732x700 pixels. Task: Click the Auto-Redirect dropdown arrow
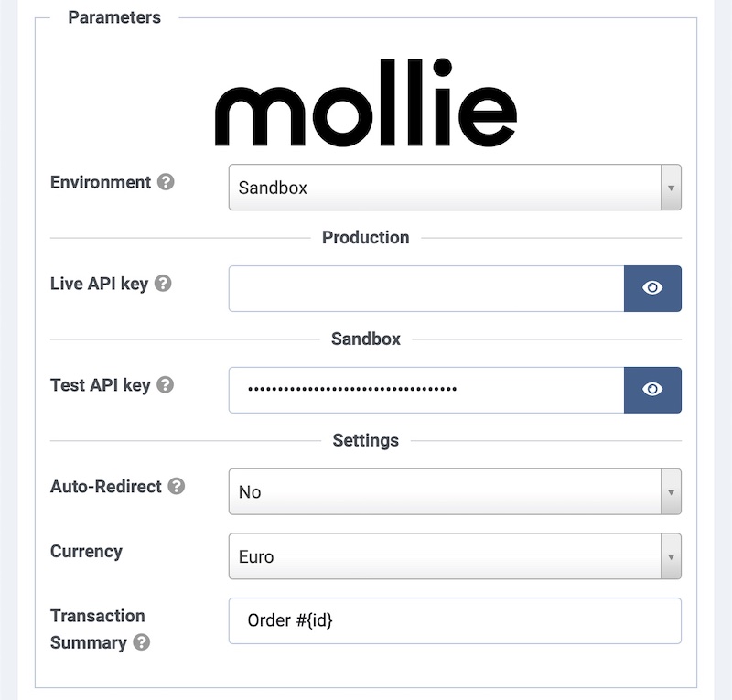[x=671, y=492]
